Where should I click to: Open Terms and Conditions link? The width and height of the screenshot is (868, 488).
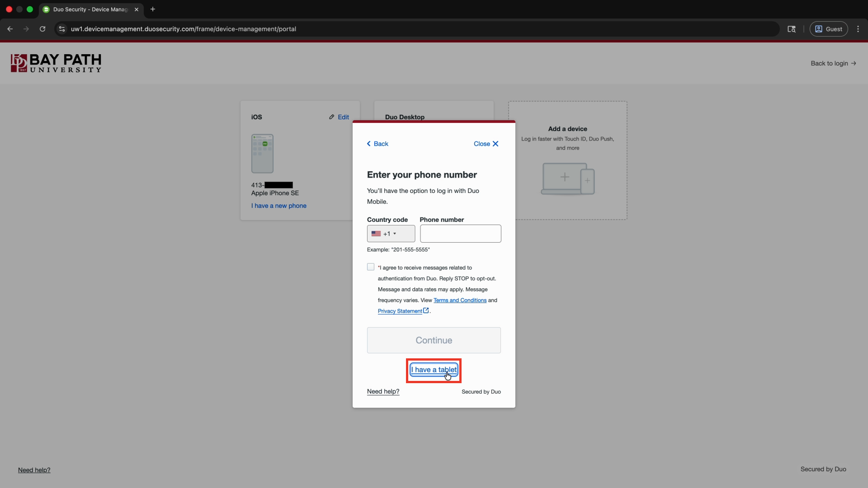click(460, 300)
